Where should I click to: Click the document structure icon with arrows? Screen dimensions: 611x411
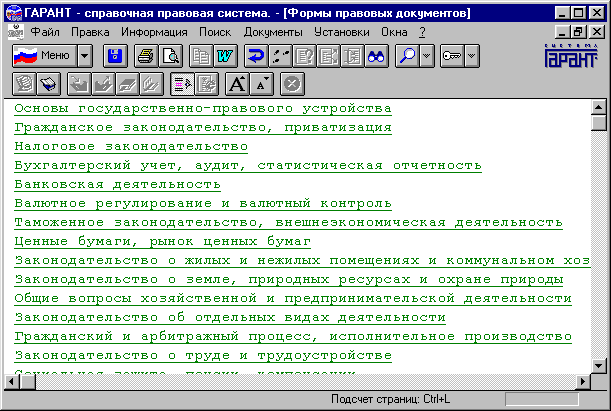328,56
